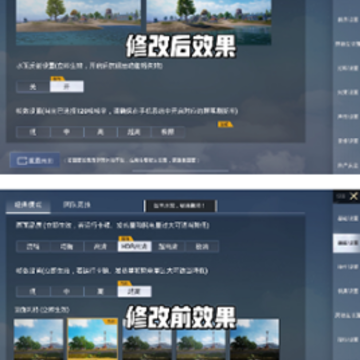Image resolution: width=360 pixels, height=360 pixels.
Task: Select the last picture quality option after 超高清
Action: pyautogui.click(x=202, y=247)
